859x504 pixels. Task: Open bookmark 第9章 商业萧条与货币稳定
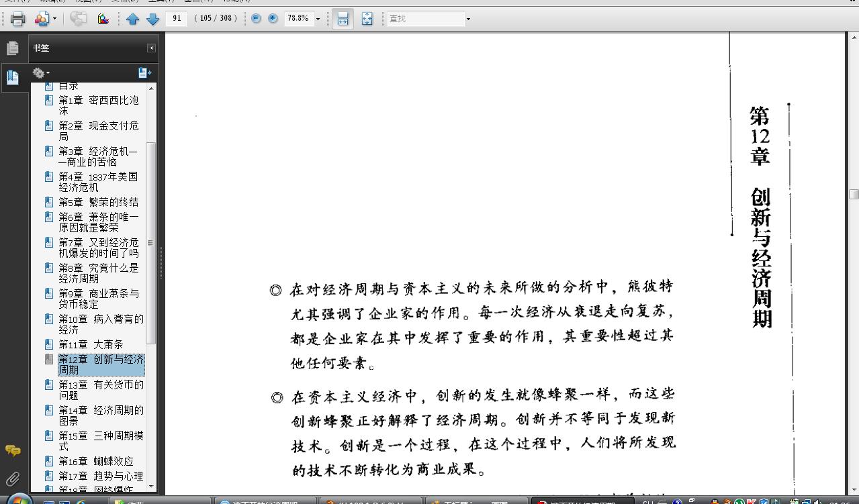98,299
